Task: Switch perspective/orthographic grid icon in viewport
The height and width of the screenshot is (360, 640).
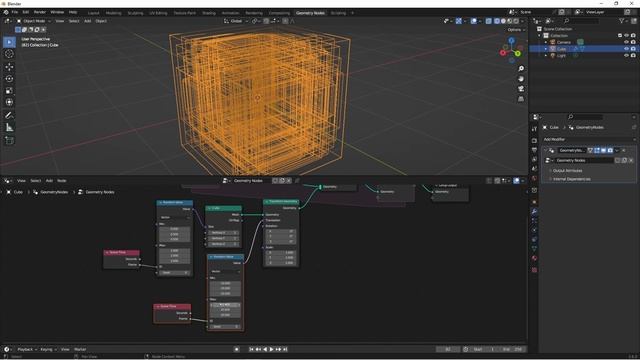Action: click(x=521, y=99)
